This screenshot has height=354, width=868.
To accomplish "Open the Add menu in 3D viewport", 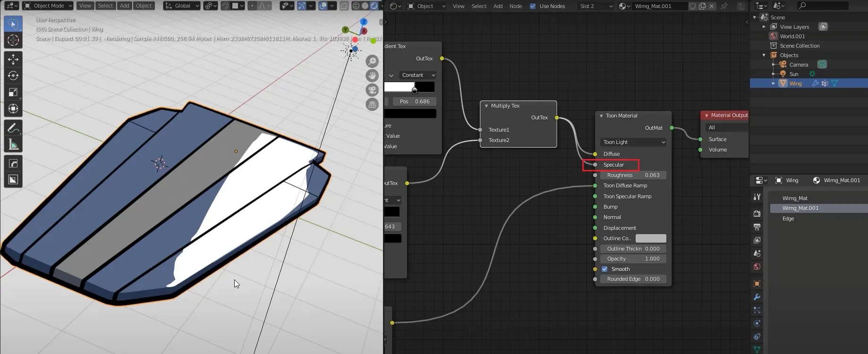I will (x=124, y=6).
